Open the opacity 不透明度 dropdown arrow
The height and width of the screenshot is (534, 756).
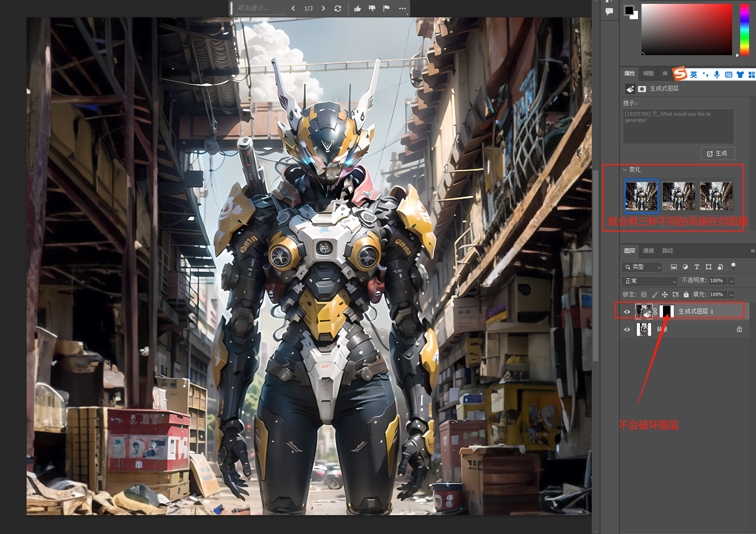tap(731, 281)
